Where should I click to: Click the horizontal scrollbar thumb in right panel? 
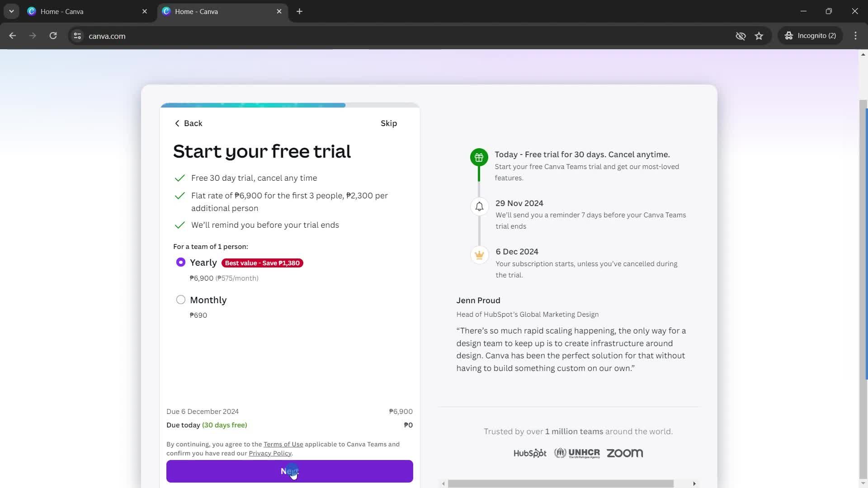point(561,483)
